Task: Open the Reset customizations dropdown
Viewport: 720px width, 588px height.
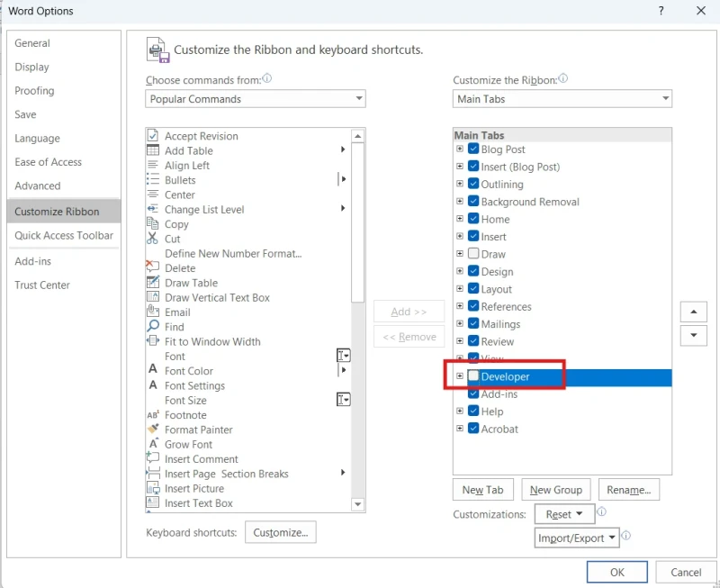Action: pyautogui.click(x=565, y=514)
